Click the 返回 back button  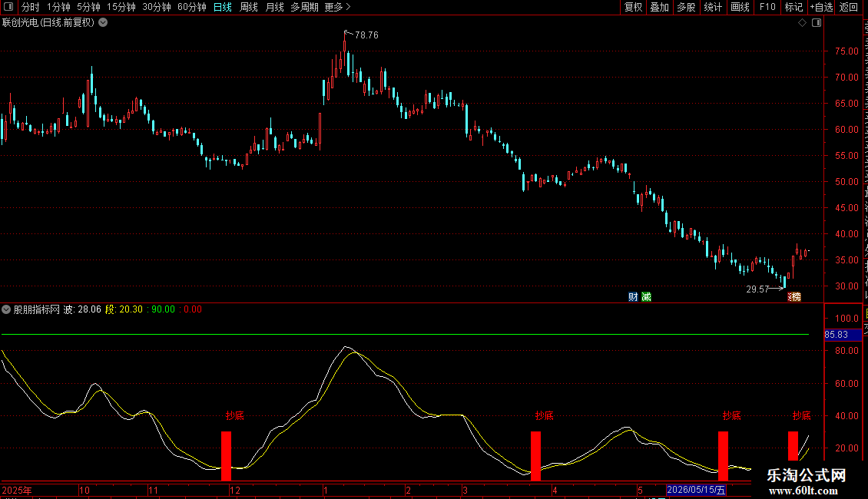tap(849, 7)
